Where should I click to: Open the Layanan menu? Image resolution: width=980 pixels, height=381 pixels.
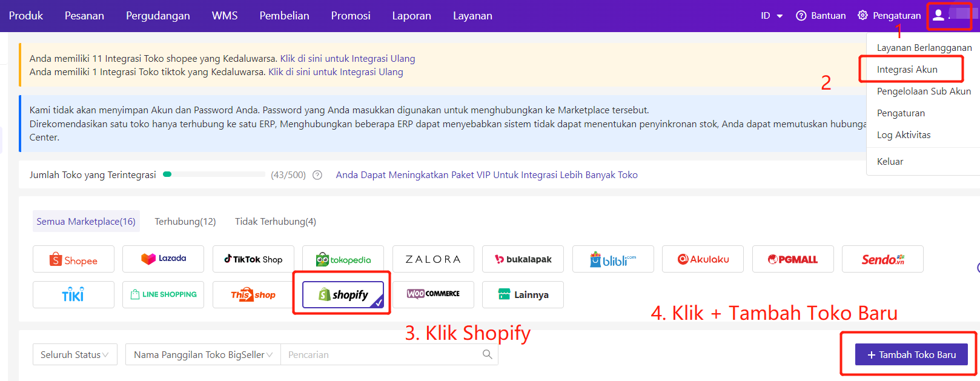click(x=472, y=16)
